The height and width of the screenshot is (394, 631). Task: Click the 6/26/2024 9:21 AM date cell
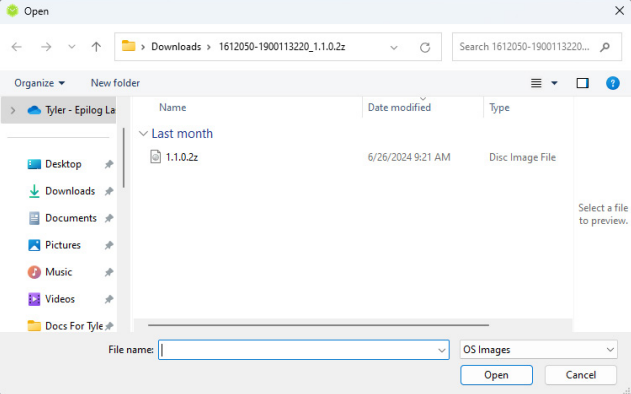click(409, 157)
